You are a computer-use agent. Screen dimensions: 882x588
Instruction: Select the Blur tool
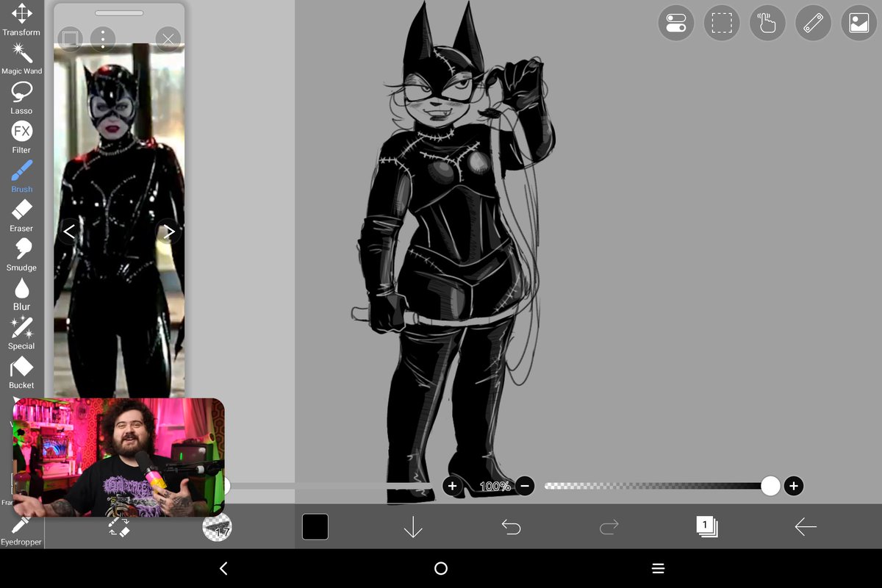tap(21, 294)
